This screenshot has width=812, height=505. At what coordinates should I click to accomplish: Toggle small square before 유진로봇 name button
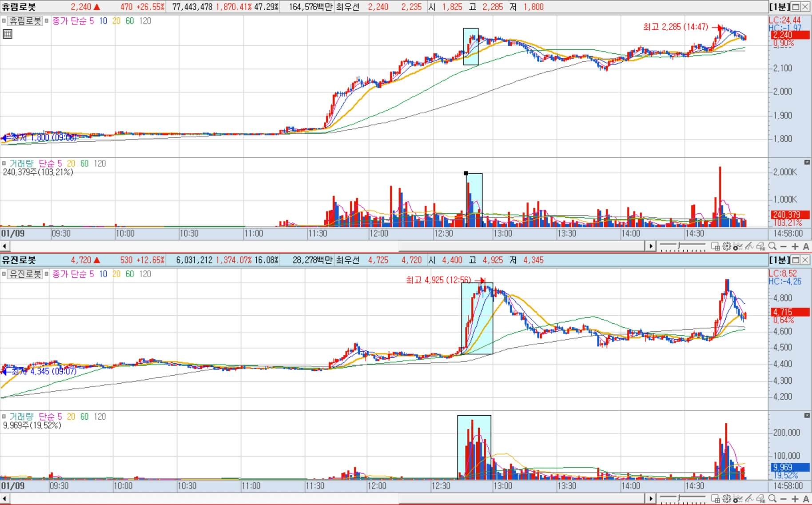[x=4, y=274]
